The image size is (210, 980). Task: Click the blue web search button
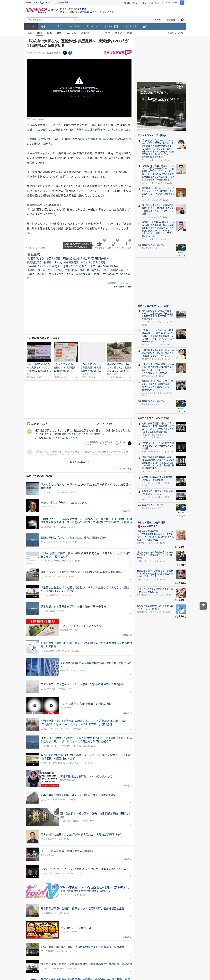(182, 3)
